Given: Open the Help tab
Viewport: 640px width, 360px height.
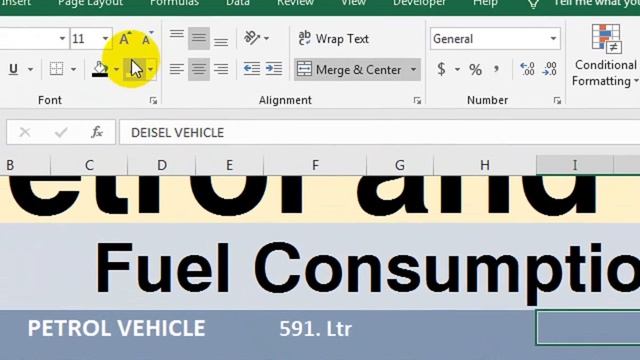Looking at the screenshot, I should coord(485,3).
